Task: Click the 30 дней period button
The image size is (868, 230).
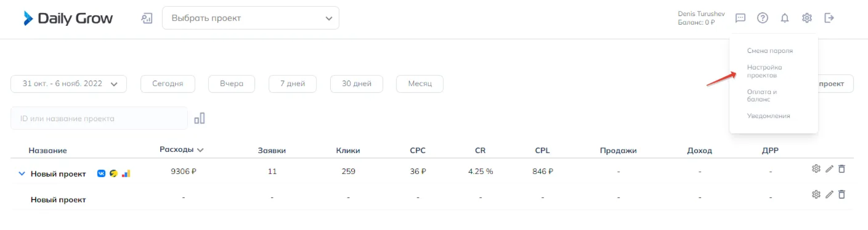Action: pos(357,84)
